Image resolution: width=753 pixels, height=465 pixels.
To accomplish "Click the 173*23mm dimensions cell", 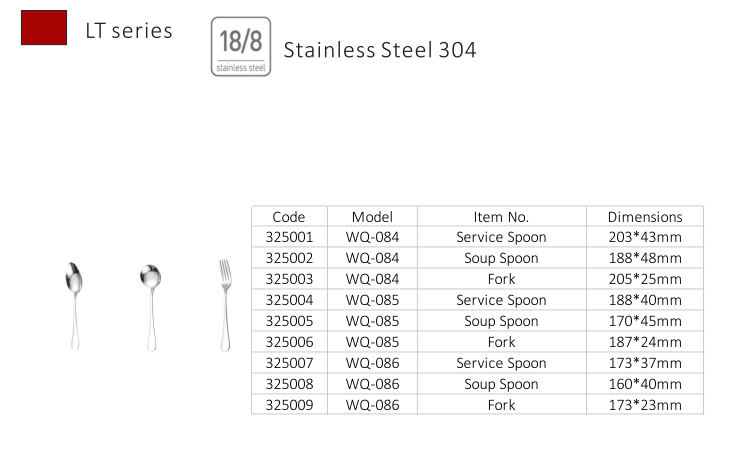I will tap(645, 405).
